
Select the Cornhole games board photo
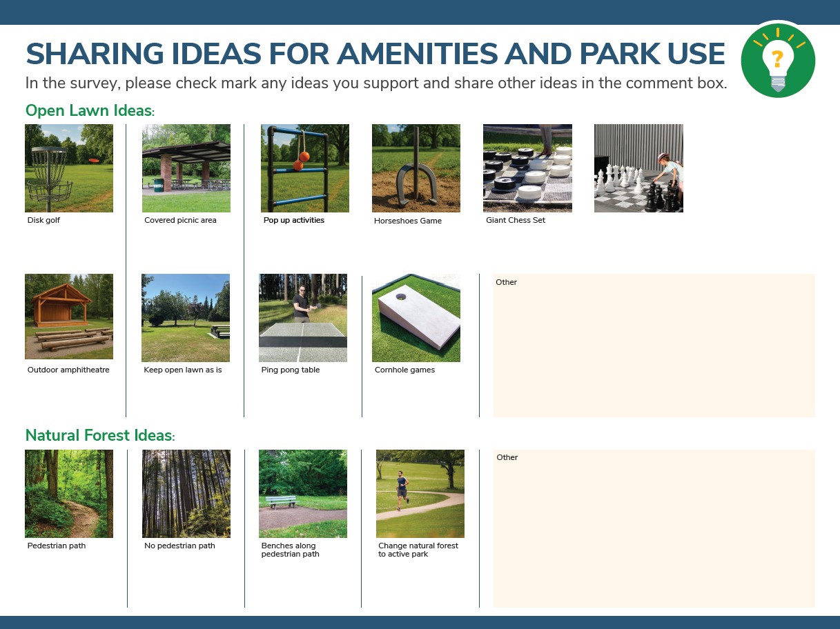(x=416, y=318)
